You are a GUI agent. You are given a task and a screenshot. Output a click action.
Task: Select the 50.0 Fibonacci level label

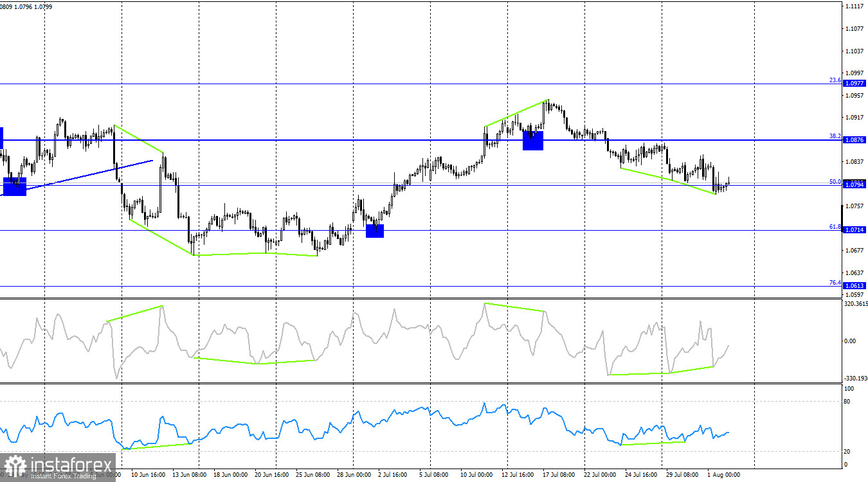coord(835,182)
